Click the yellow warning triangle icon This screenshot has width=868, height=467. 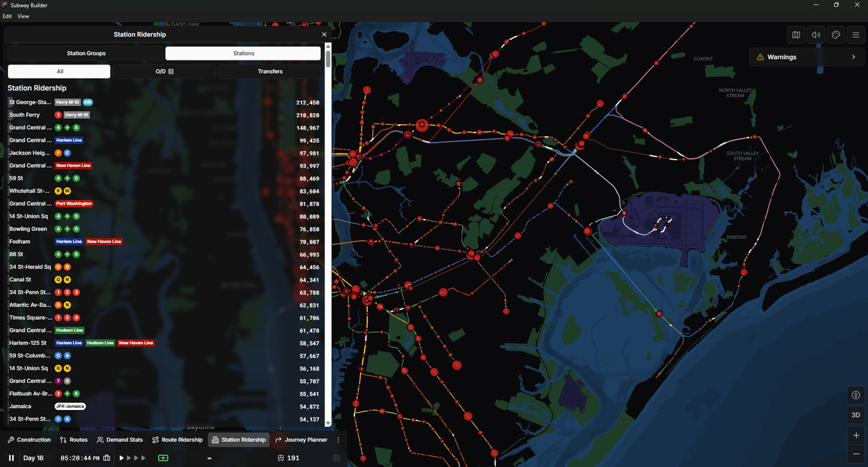(760, 57)
